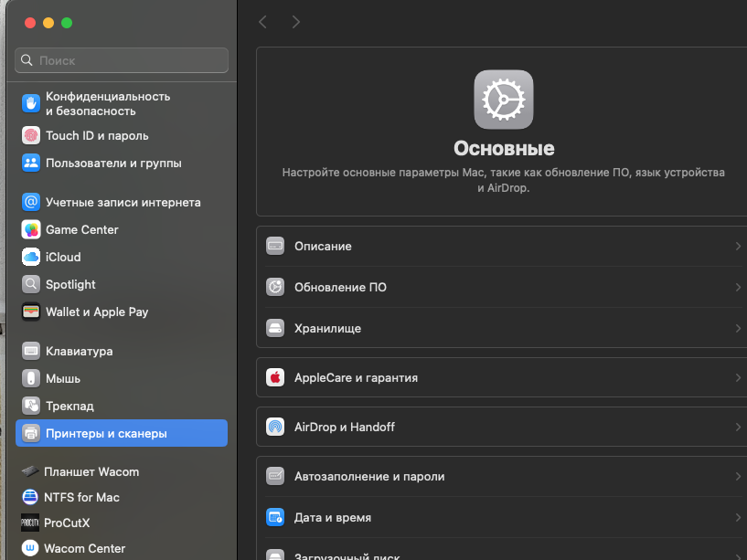Select Принтеры и сканеры label
Viewport: 747px width, 560px height.
tap(106, 433)
